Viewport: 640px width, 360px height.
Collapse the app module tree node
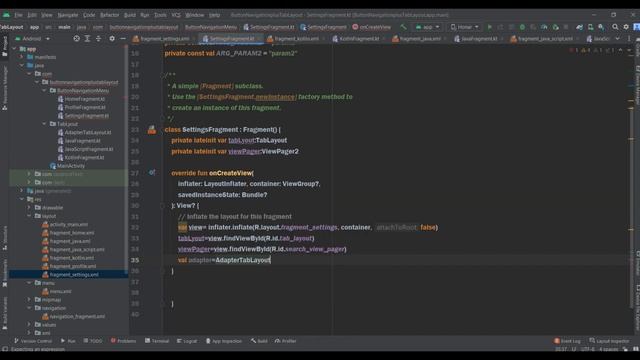(15, 49)
